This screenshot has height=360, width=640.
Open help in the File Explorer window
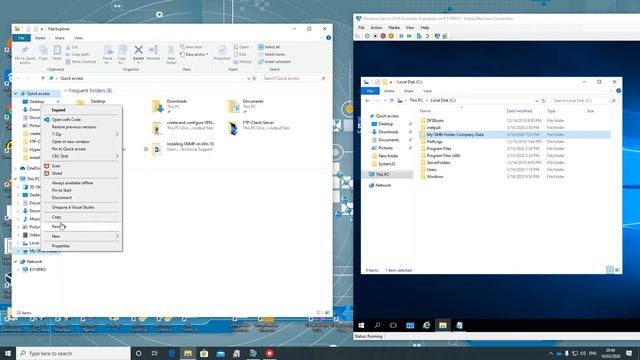pyautogui.click(x=329, y=38)
